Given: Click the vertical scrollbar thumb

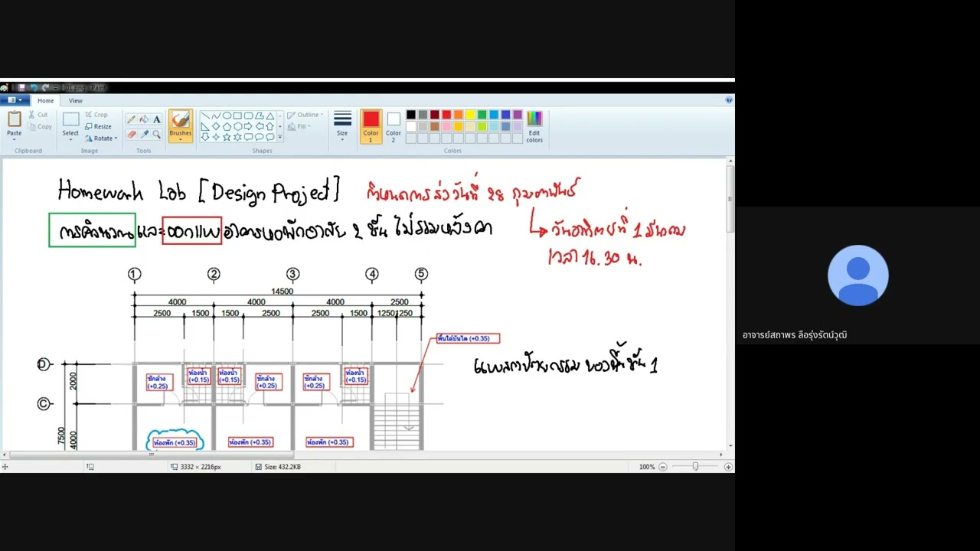Looking at the screenshot, I should 730,199.
